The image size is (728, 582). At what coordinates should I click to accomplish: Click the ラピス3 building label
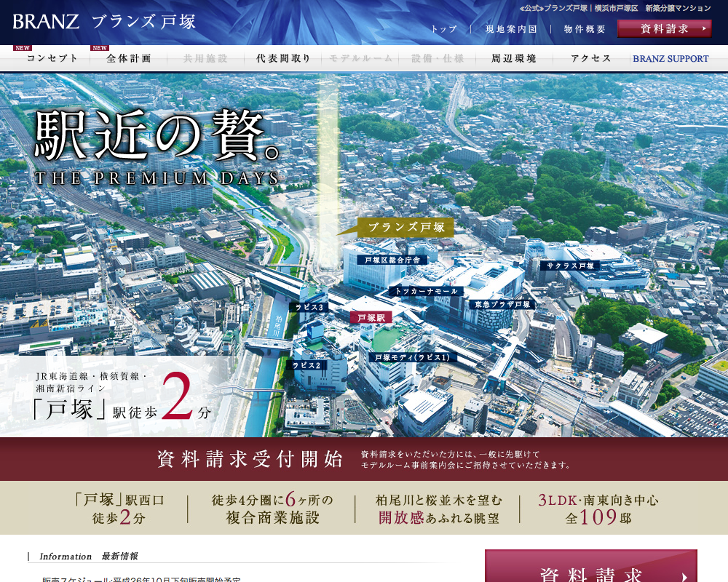click(x=309, y=307)
